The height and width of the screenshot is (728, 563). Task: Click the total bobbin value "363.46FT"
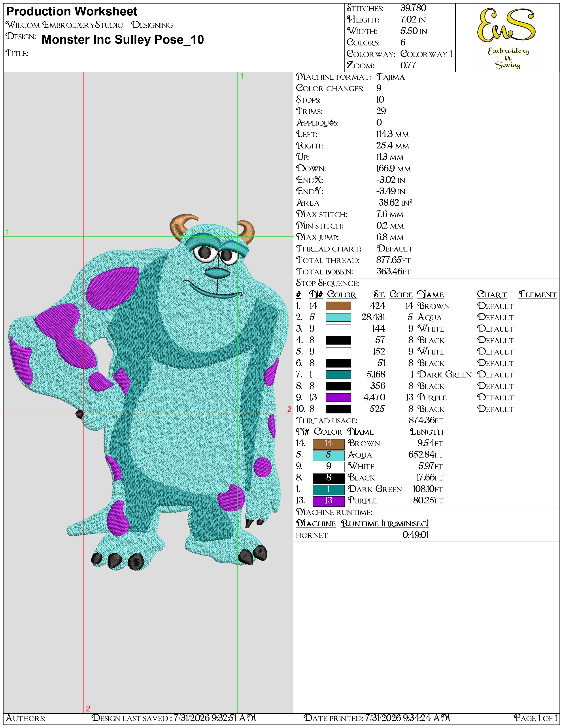pyautogui.click(x=394, y=272)
